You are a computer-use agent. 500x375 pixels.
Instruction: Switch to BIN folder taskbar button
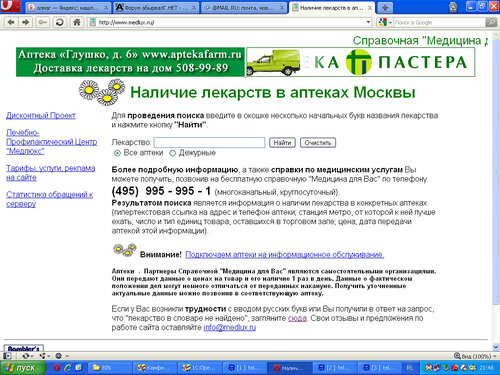(x=110, y=368)
